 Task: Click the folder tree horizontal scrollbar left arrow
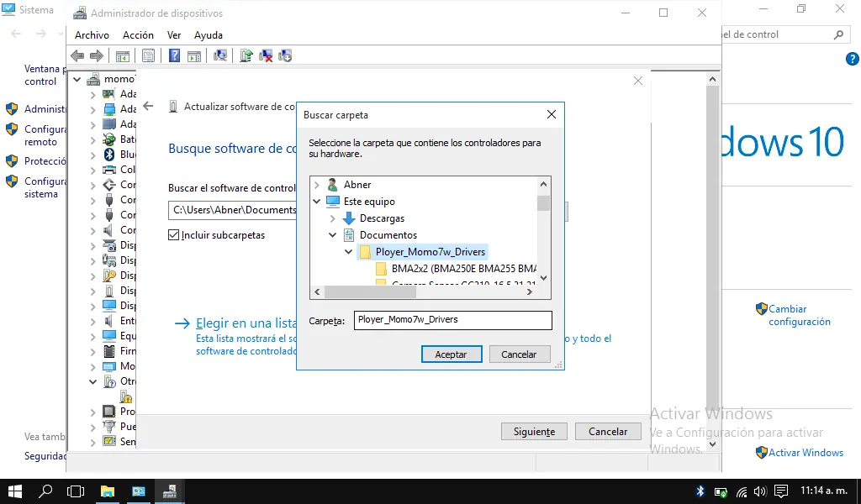tap(317, 292)
